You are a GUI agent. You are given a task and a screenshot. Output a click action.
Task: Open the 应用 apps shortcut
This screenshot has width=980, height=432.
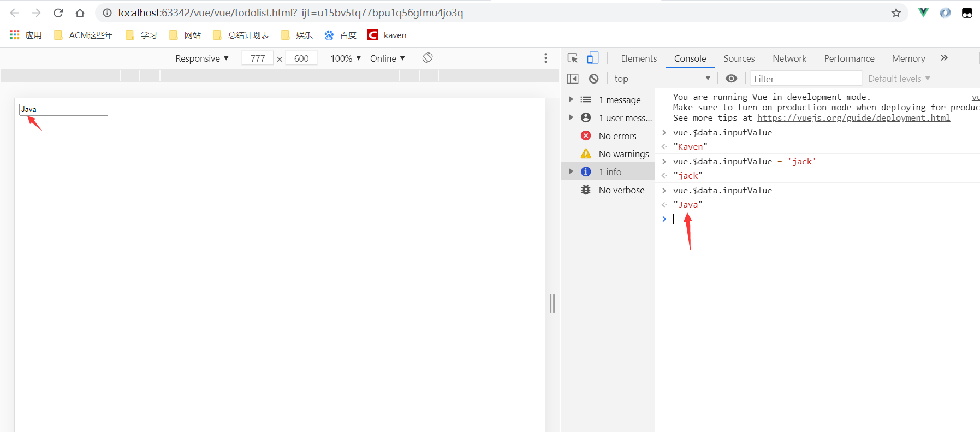click(x=26, y=35)
